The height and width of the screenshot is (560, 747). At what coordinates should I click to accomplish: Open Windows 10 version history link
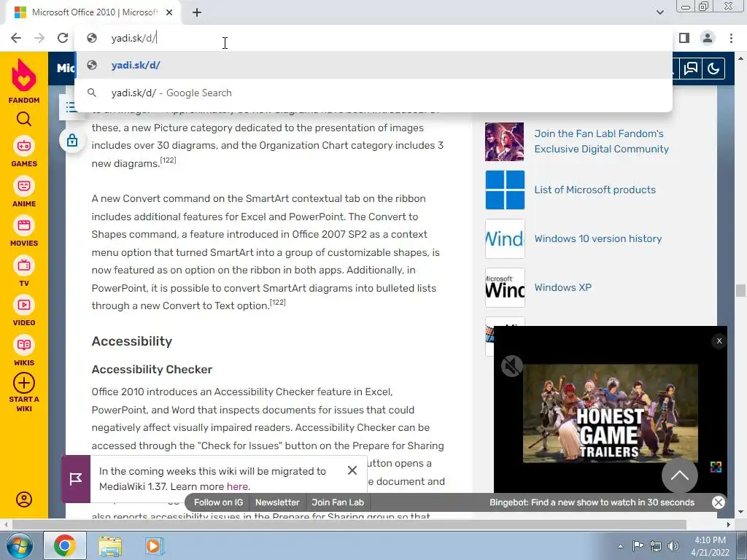click(x=597, y=238)
